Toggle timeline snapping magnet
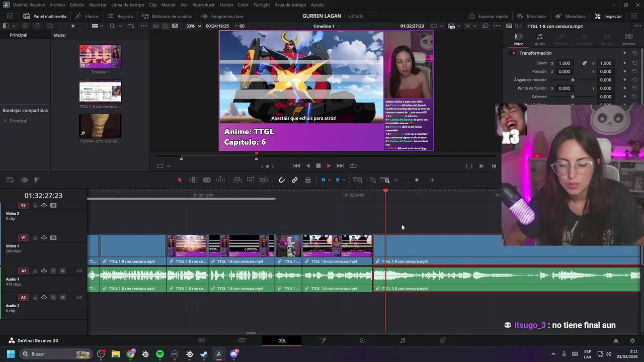The width and height of the screenshot is (644, 362). click(282, 180)
